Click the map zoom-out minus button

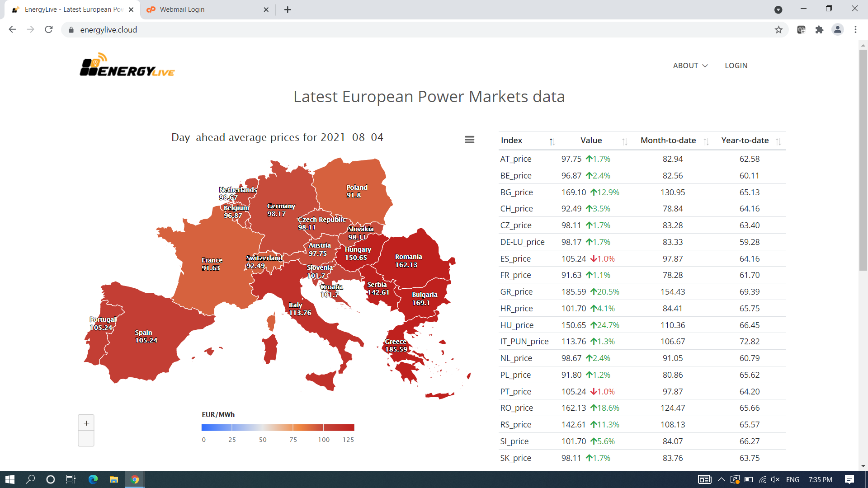tap(86, 439)
